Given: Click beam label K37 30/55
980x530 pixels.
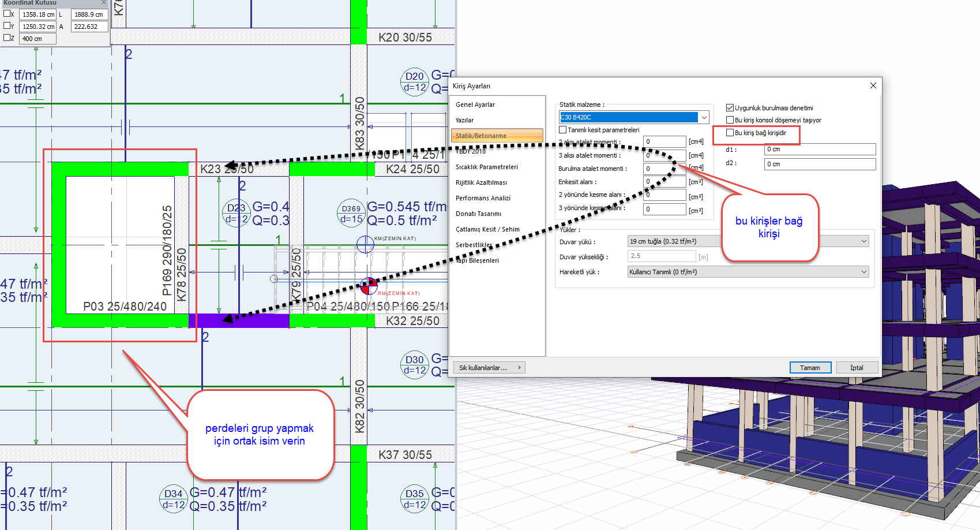Looking at the screenshot, I should click(405, 455).
